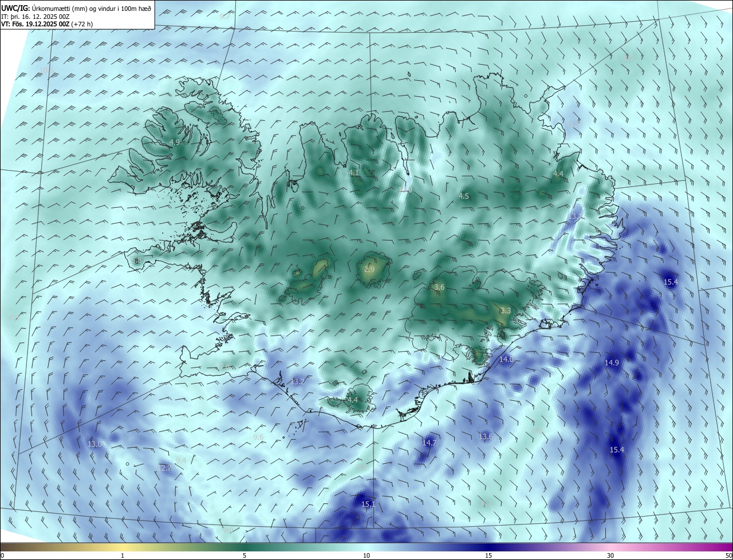Click the 'Úrkomumætti (mm) og vindur' heading text
The image size is (733, 560).
pos(73,9)
